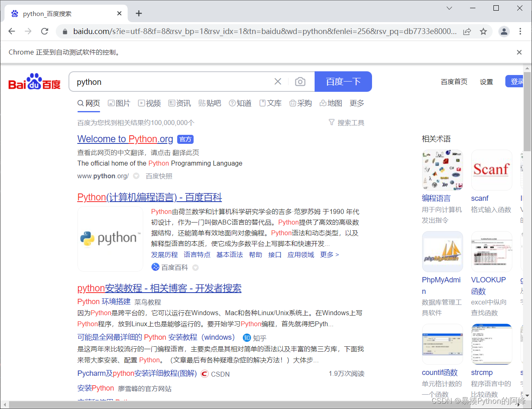Click the browser back arrow
Viewport: 532px width, 409px height.
tap(11, 31)
